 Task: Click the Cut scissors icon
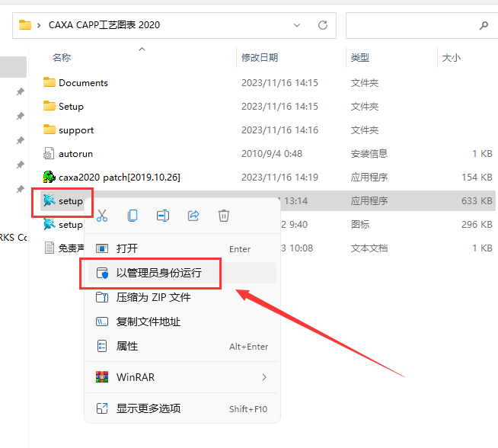tap(102, 216)
